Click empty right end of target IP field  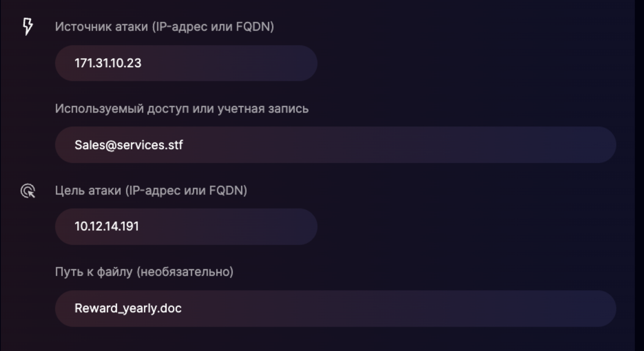(x=284, y=227)
